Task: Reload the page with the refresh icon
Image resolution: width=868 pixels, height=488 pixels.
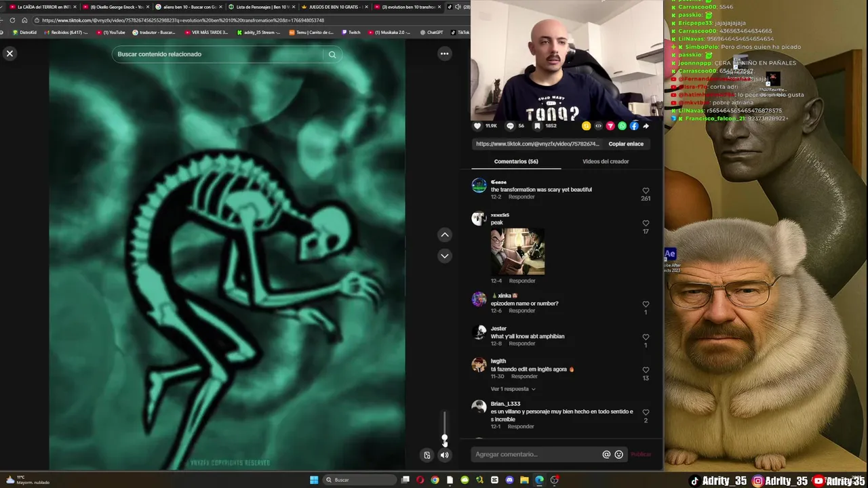Action: [x=12, y=20]
